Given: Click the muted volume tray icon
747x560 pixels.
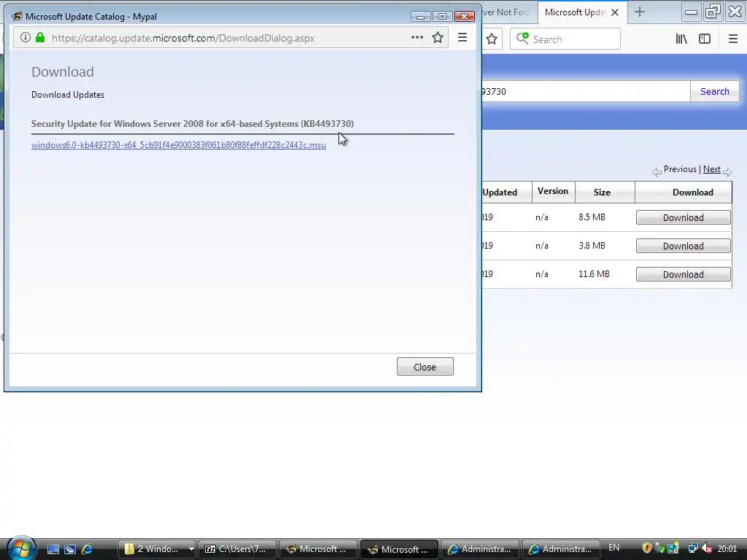Looking at the screenshot, I should [707, 548].
